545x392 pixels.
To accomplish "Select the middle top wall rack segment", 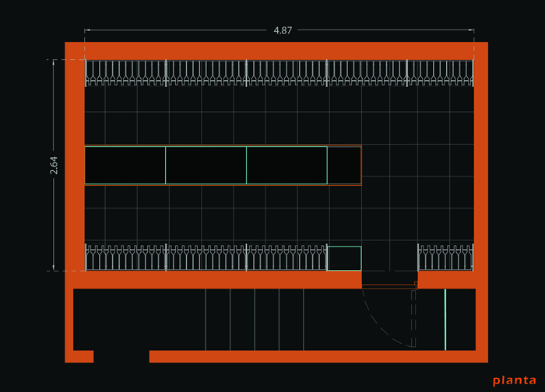I will [287, 72].
